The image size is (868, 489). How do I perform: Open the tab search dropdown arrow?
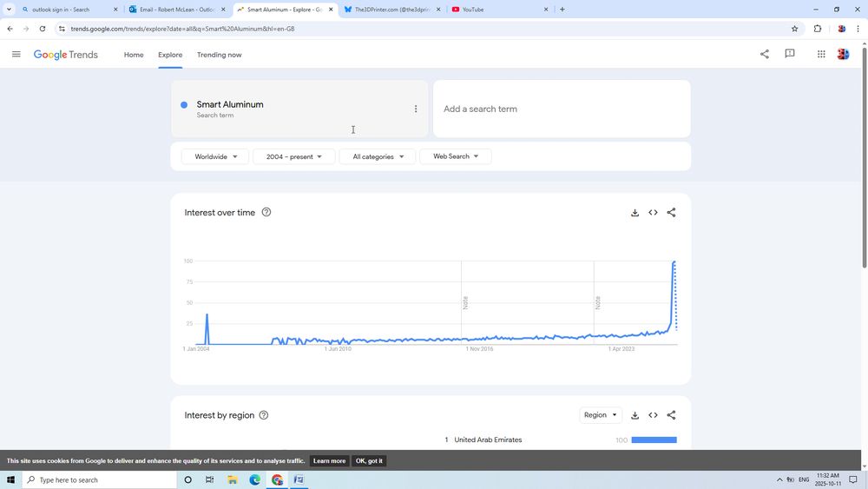9,10
